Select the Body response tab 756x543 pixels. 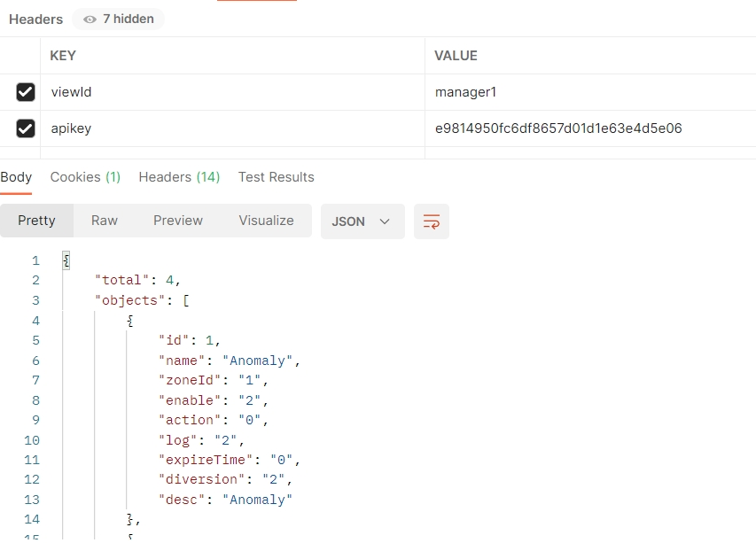click(16, 177)
